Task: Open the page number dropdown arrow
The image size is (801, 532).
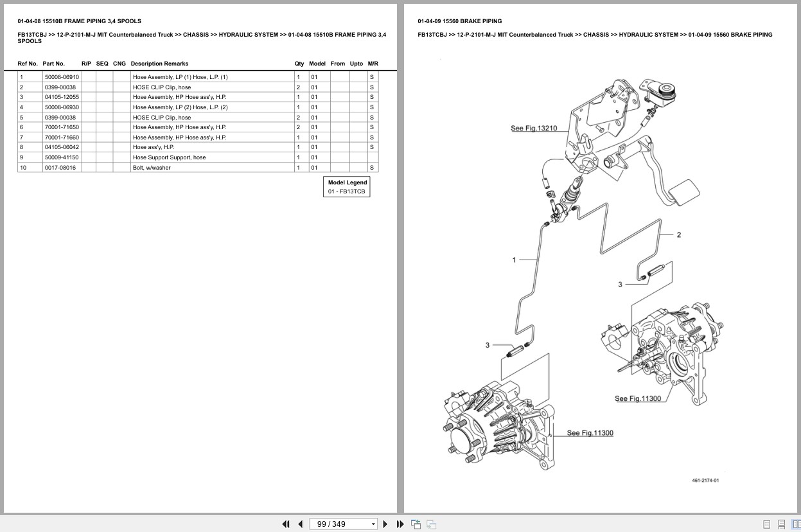Action: [373, 524]
